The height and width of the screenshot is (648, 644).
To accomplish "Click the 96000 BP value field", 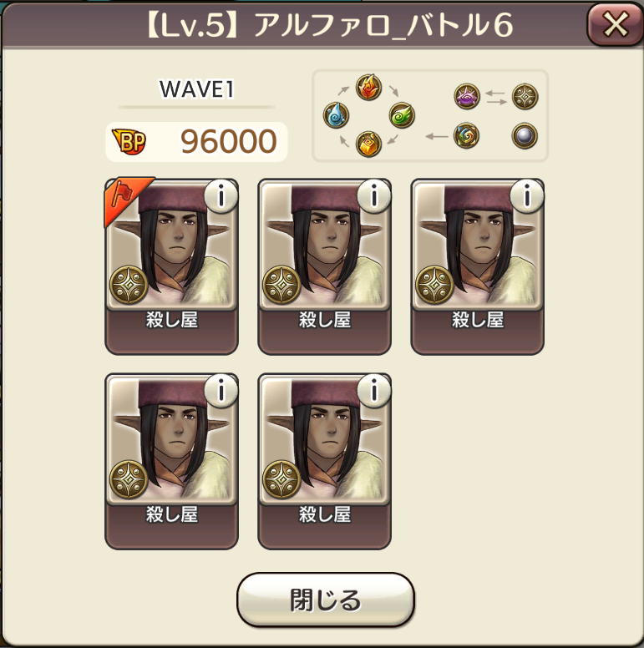I will point(196,141).
